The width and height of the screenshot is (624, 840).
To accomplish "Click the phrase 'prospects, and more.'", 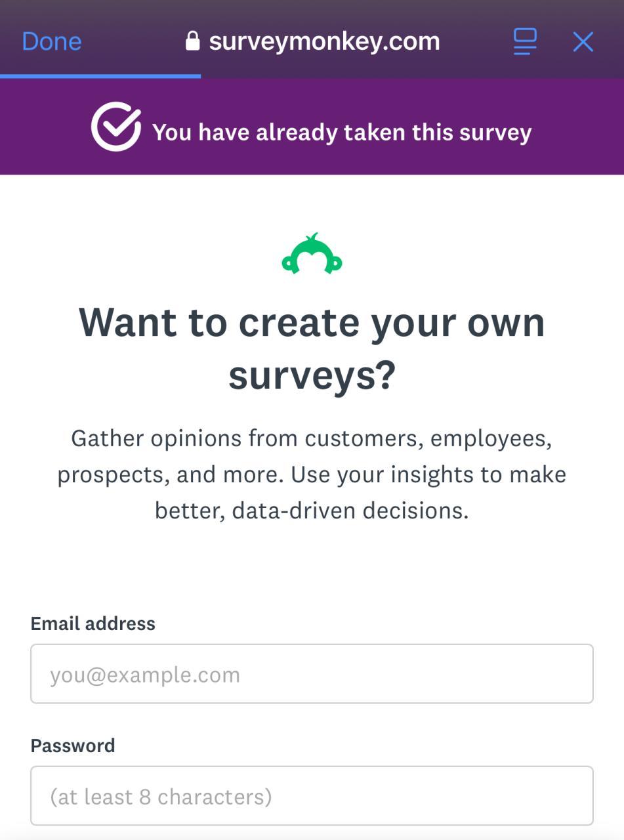I will pyautogui.click(x=171, y=474).
